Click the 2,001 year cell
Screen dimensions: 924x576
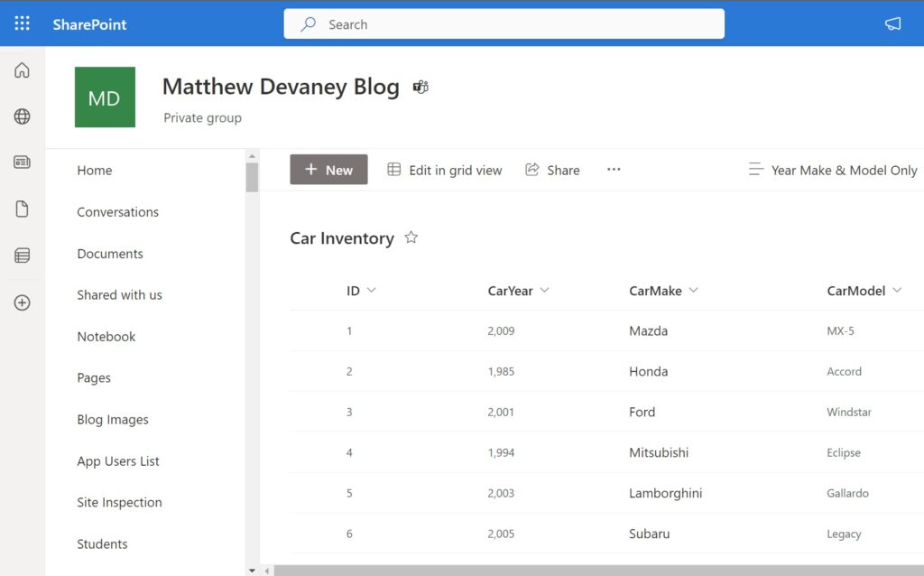pos(500,412)
